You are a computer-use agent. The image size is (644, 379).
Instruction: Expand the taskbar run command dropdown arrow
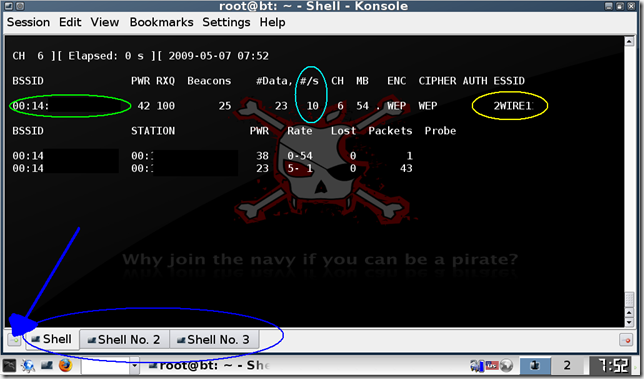[134, 365]
